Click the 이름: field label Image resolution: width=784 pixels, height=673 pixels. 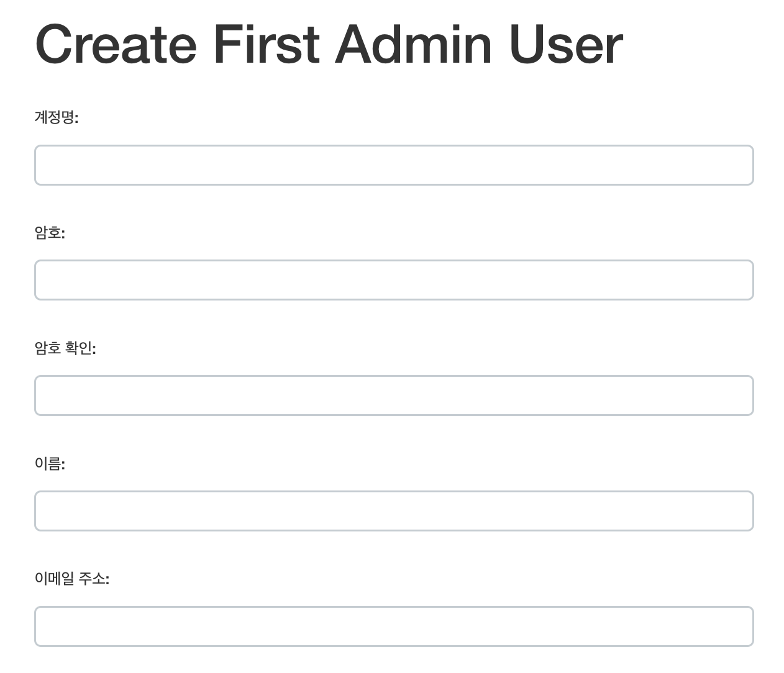[50, 464]
